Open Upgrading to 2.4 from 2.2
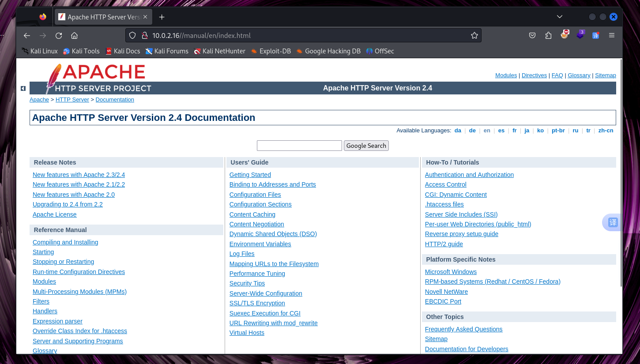Viewport: 640px width, 364px height. tap(68, 204)
